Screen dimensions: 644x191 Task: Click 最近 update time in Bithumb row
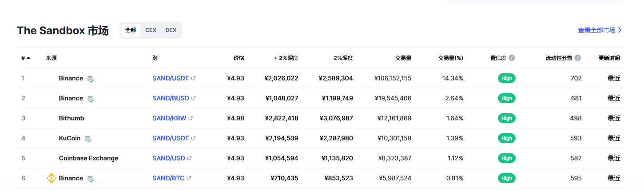point(614,118)
